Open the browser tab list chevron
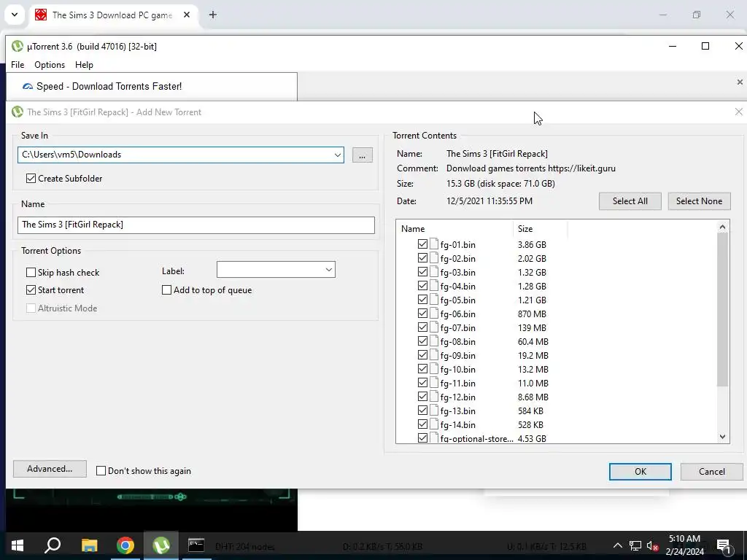The image size is (747, 560). pos(15,15)
